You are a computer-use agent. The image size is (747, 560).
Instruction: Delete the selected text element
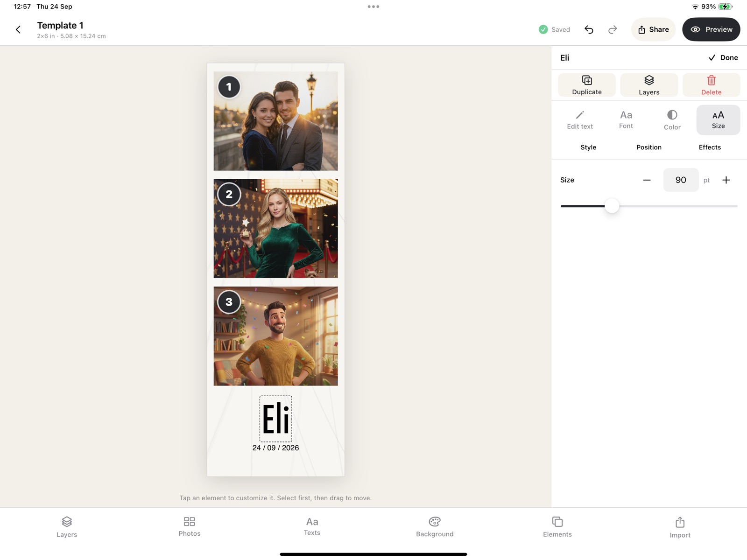711,85
